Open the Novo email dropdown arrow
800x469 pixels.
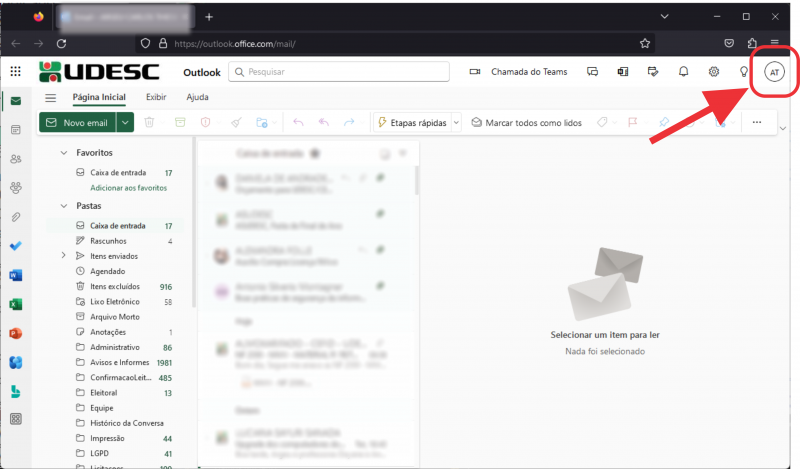[125, 122]
